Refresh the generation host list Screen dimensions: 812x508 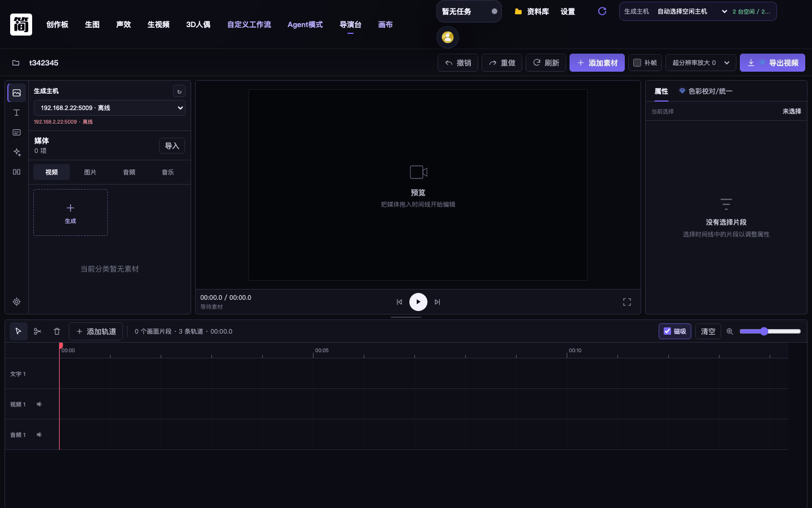(x=179, y=91)
